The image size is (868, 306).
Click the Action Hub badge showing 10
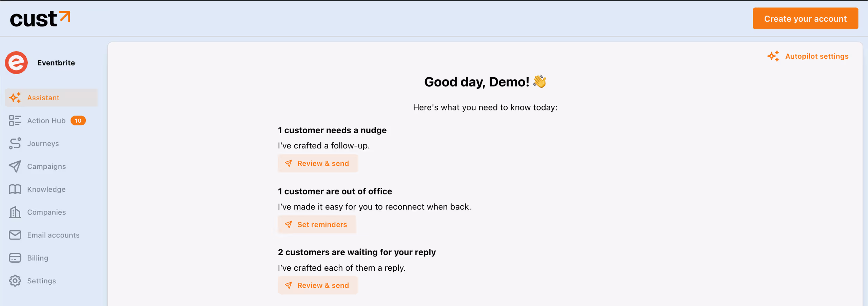(78, 121)
